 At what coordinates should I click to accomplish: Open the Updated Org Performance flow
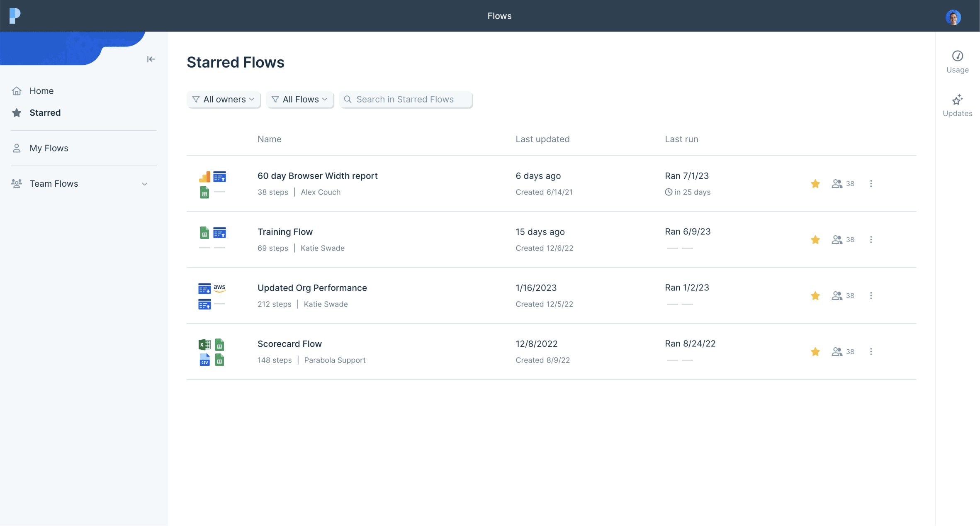[x=312, y=288]
